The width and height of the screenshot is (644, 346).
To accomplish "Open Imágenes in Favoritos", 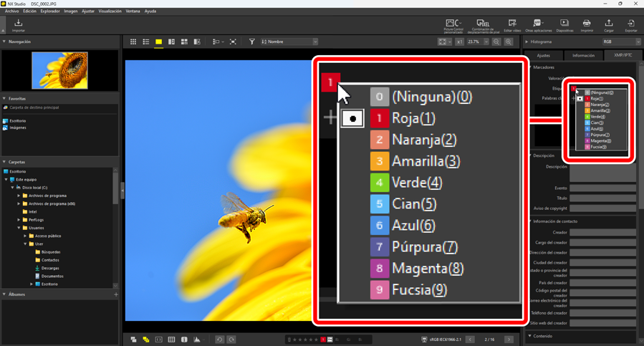I will click(17, 128).
